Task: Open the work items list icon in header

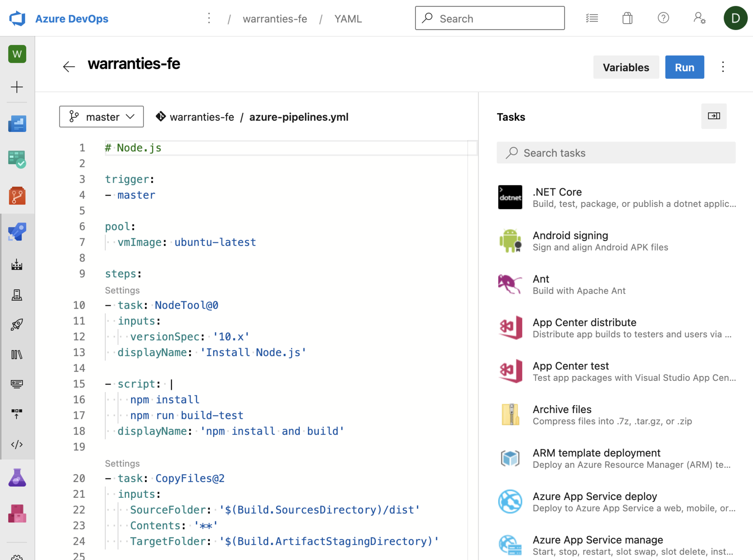Action: 592,18
